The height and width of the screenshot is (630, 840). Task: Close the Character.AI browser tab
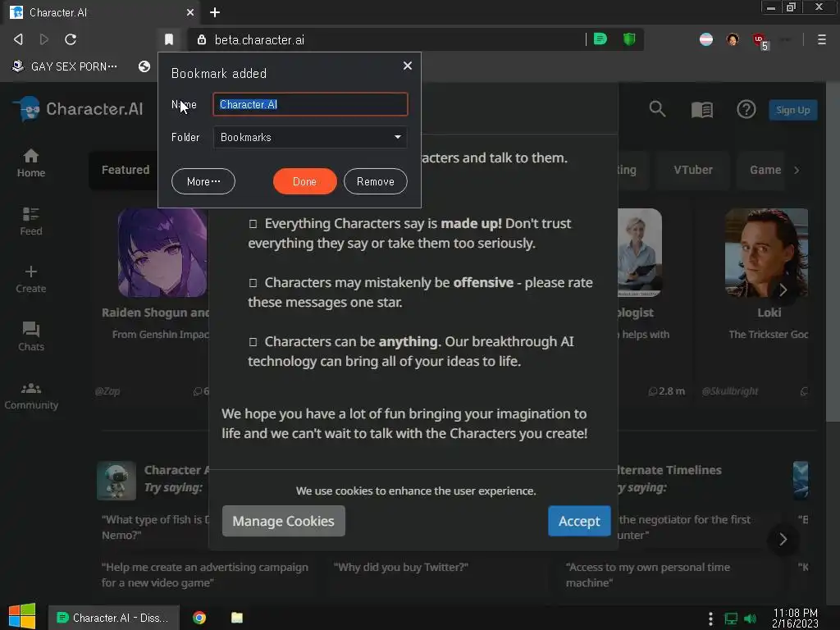point(189,12)
